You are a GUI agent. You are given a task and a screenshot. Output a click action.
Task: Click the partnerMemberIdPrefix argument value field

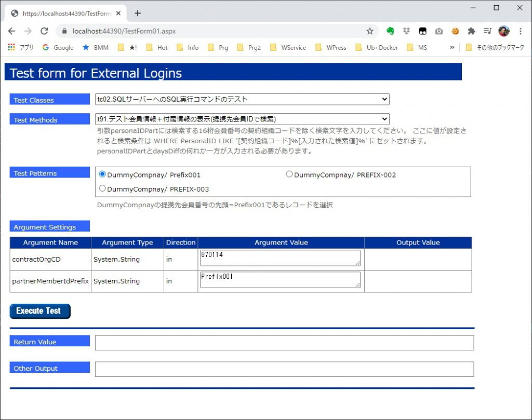(x=281, y=280)
